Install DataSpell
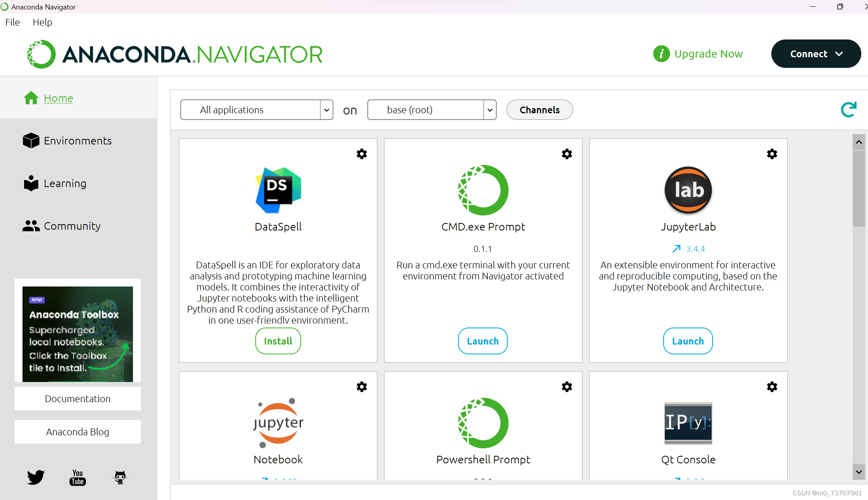This screenshot has height=500, width=868. (278, 341)
